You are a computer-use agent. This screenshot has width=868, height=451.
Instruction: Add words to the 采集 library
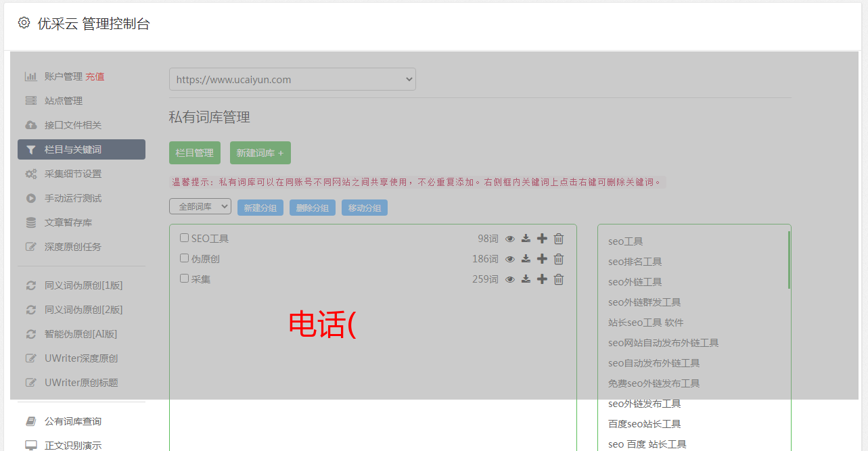click(542, 279)
